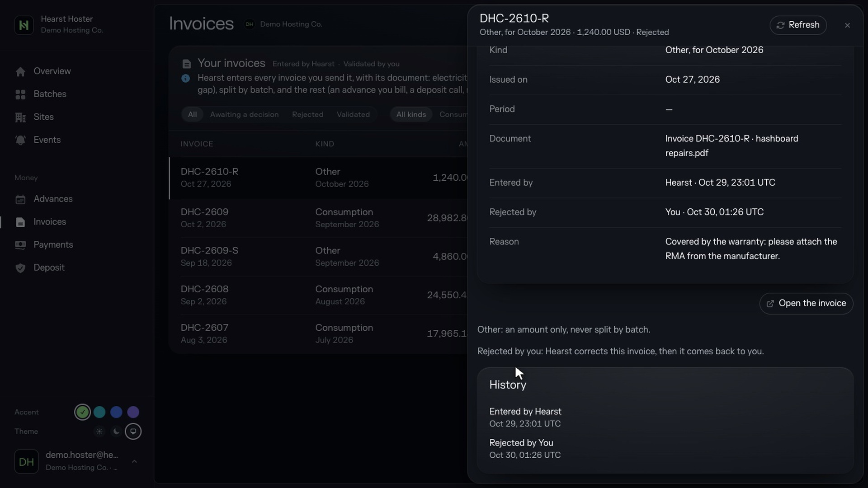Go to the Batches page
Screen dimensions: 868x488
(x=50, y=94)
